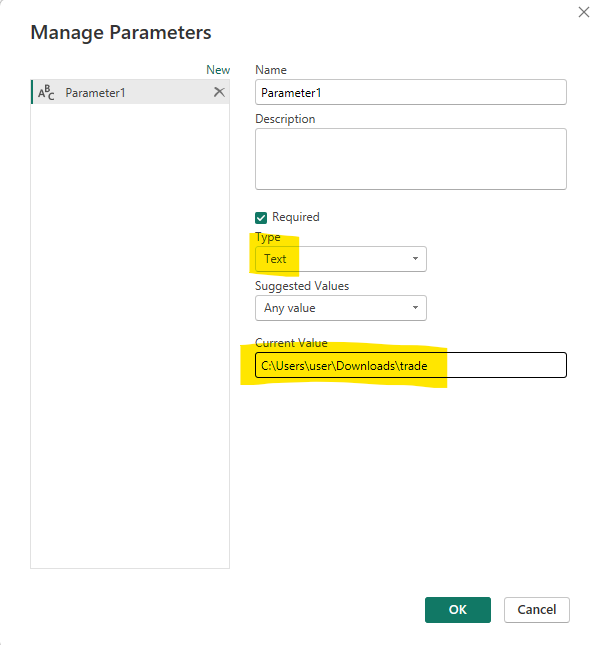
Task: Click the Manage Parameters title text
Action: point(121,32)
